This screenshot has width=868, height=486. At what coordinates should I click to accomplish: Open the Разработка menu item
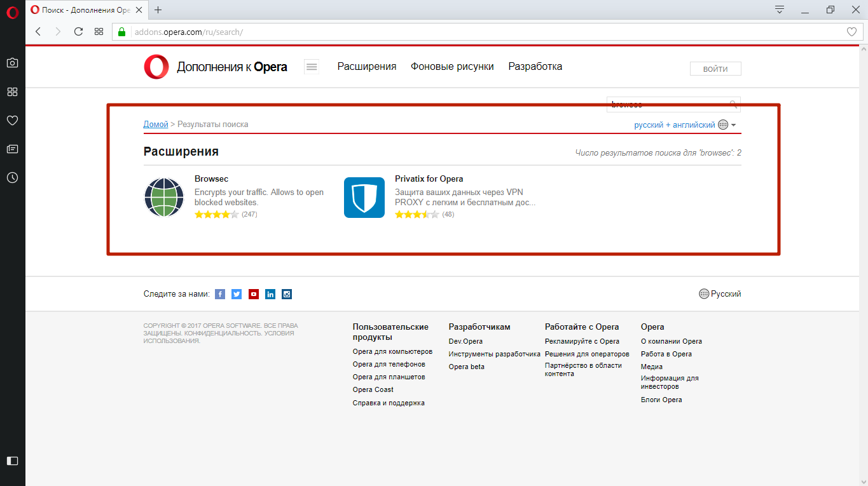click(x=535, y=67)
